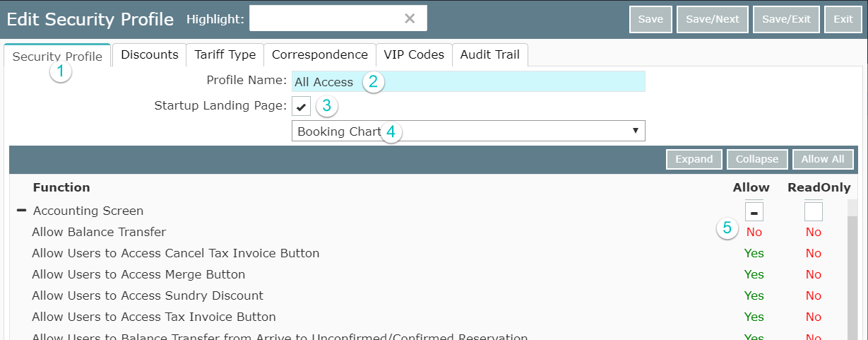Viewport: 868px width, 340px height.
Task: Open the Booking Chart dropdown
Action: pyautogui.click(x=468, y=131)
